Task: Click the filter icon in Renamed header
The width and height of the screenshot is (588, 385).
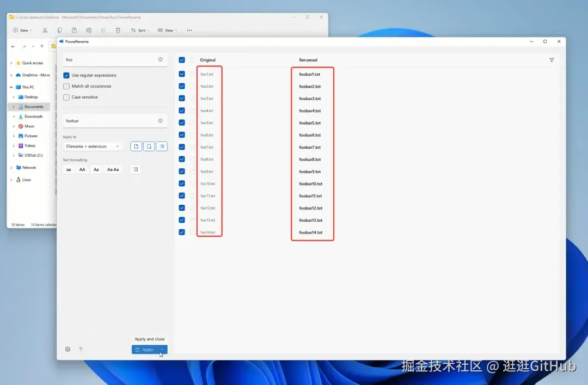Action: (x=552, y=60)
